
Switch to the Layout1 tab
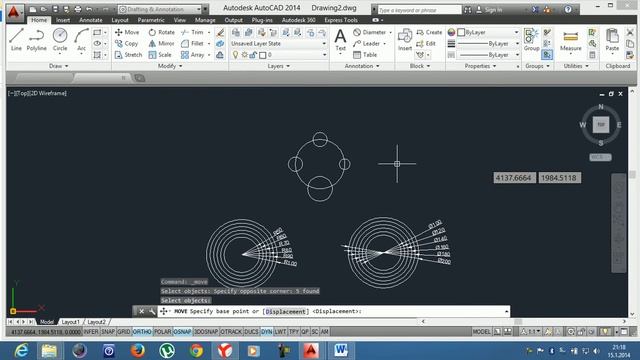click(x=71, y=322)
